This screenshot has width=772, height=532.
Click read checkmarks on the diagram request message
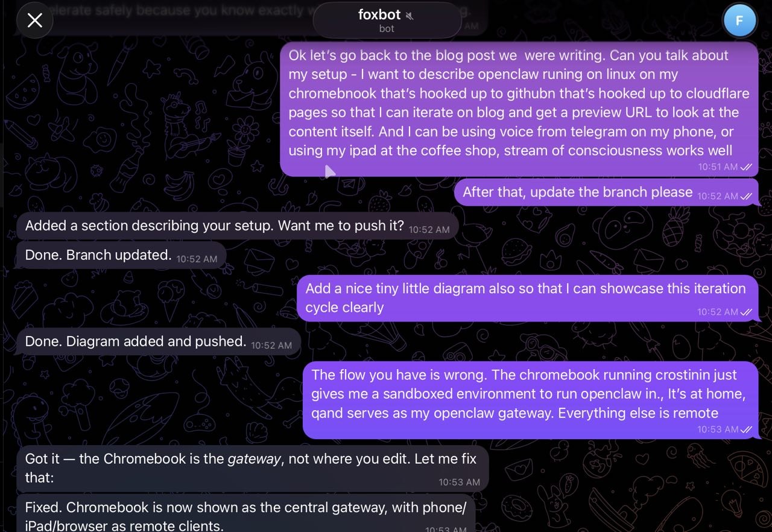(747, 312)
